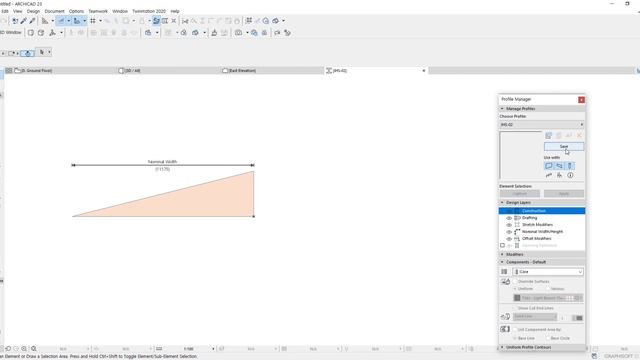
Task: Select the Various radio option
Action: tap(548, 289)
